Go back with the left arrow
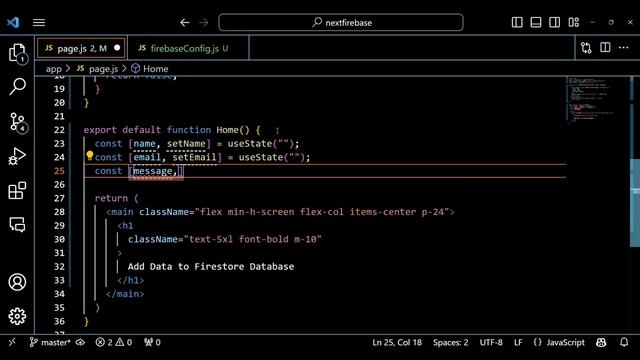The width and height of the screenshot is (640, 360). [x=185, y=22]
